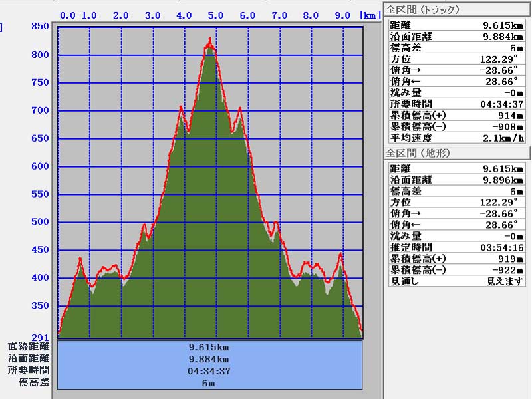Screen dimensions: 532x399
Task: Click the [km] unit label above the graph
Action: click(370, 15)
